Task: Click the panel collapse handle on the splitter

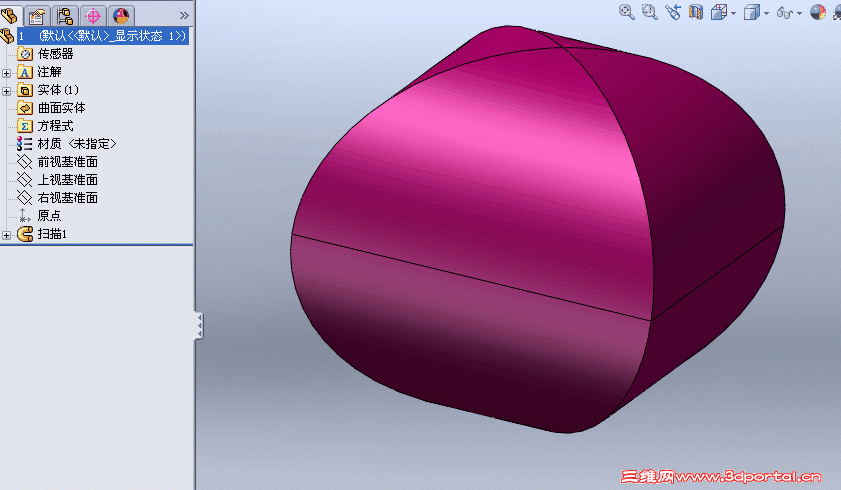Action: 199,326
